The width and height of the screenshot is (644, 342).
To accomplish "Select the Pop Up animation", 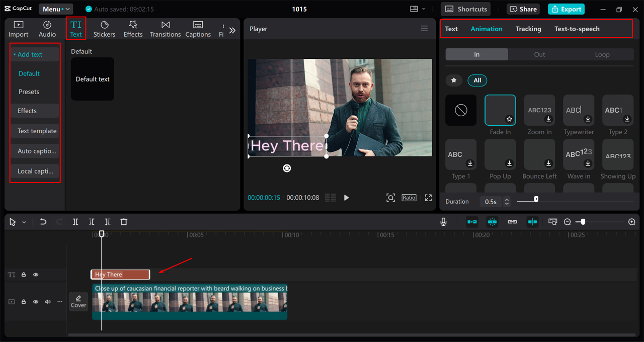I will [500, 154].
